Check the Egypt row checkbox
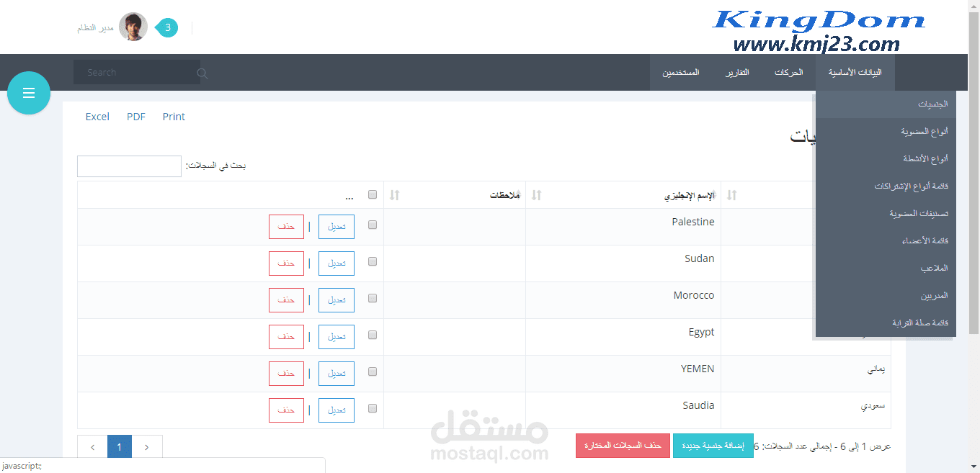 click(373, 335)
